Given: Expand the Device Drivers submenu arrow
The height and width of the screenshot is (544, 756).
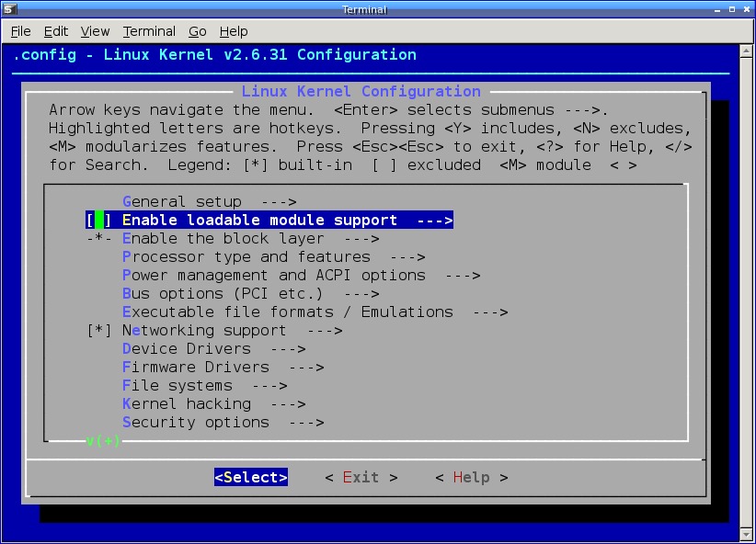Looking at the screenshot, I should coord(288,349).
